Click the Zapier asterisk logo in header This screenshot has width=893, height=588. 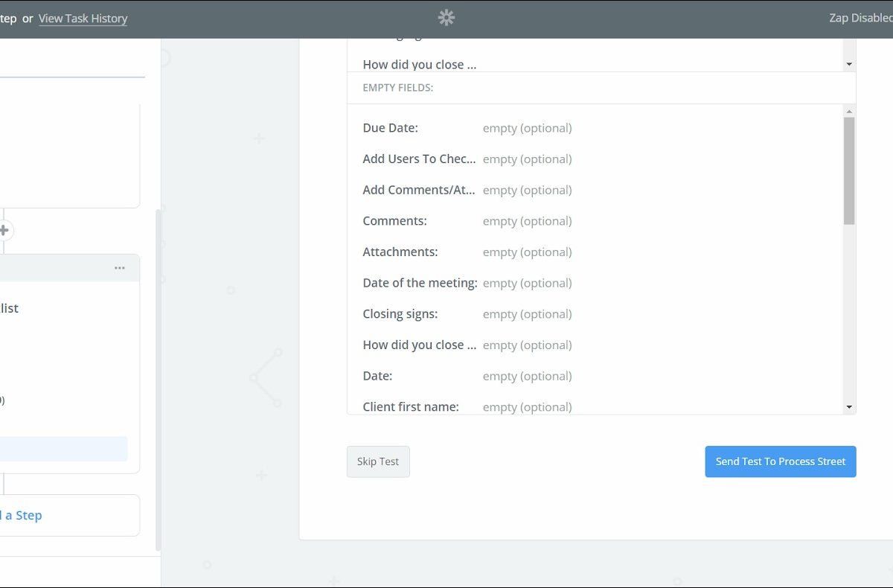(446, 19)
